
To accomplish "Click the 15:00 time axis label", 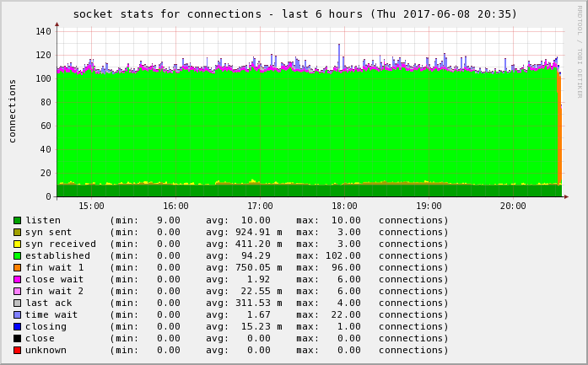I will [91, 206].
